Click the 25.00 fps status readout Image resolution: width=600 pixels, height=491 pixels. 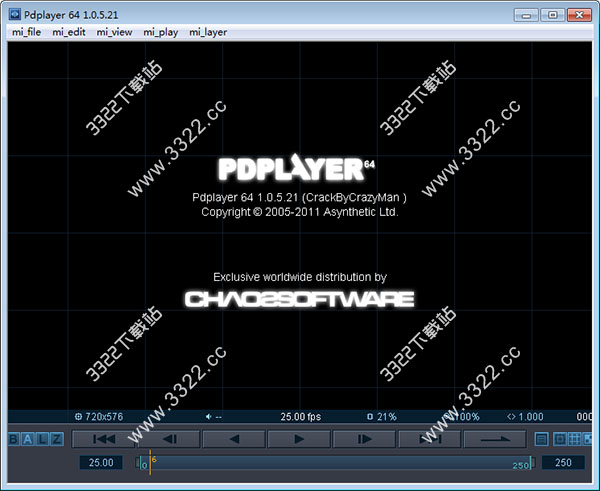click(300, 416)
